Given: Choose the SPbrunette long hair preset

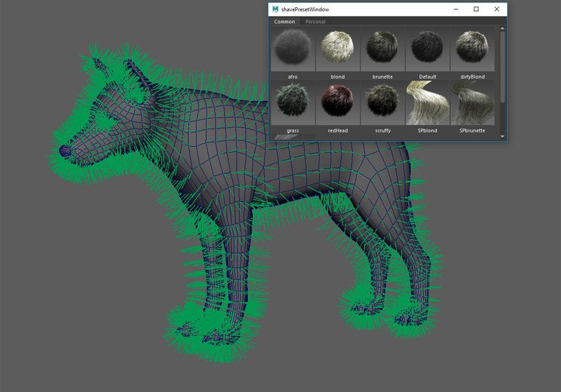Looking at the screenshot, I should [x=472, y=103].
